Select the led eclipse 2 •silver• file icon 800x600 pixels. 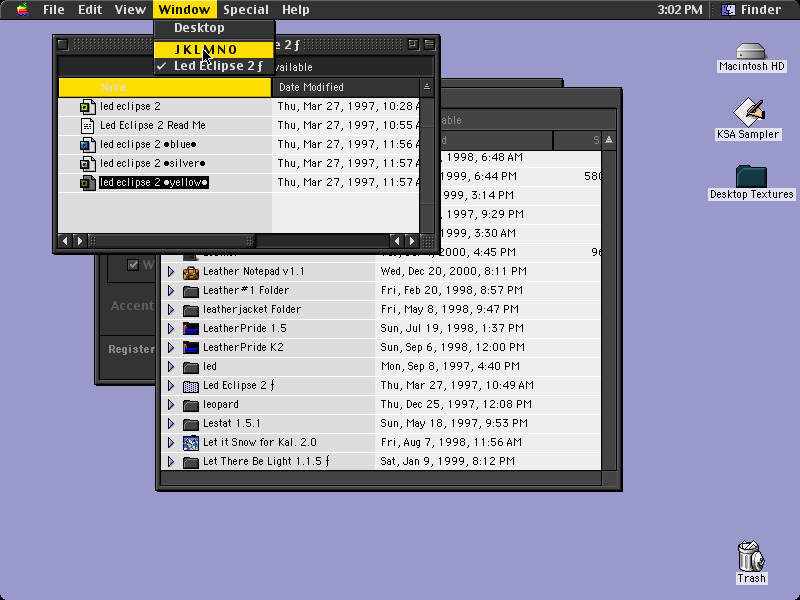tap(87, 164)
